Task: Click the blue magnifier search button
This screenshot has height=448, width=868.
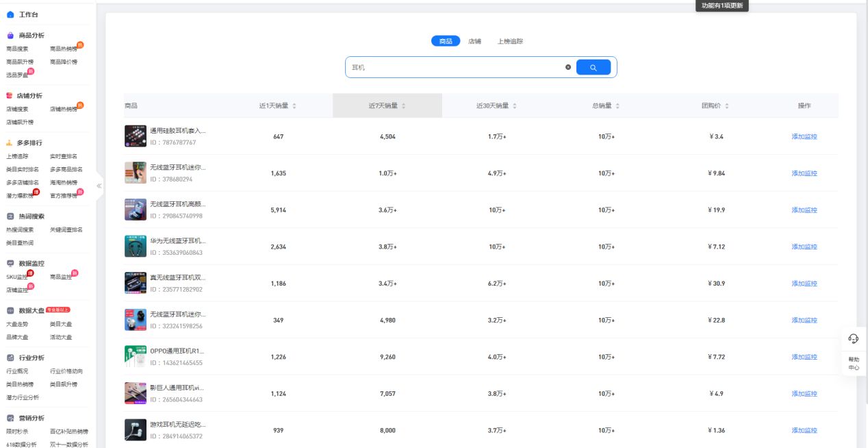Action: [593, 67]
